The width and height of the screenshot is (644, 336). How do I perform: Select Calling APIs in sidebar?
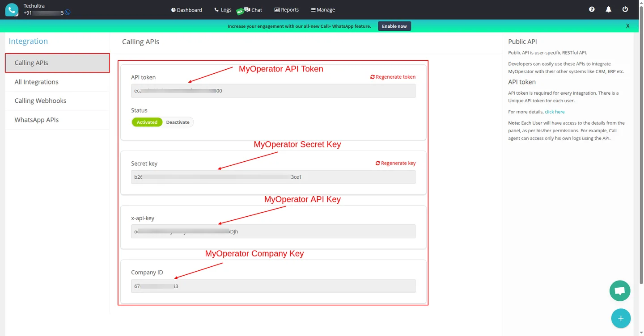tap(57, 63)
